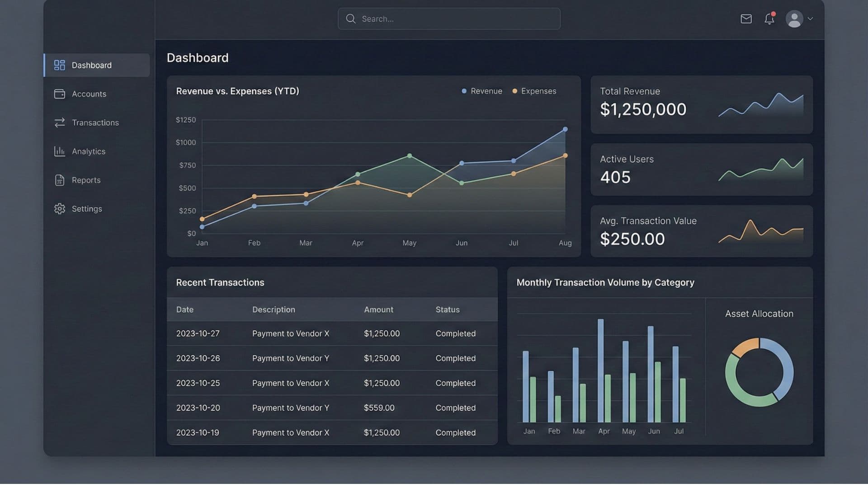Viewport: 868px width, 488px height.
Task: Switch to the Transactions section
Action: [95, 122]
